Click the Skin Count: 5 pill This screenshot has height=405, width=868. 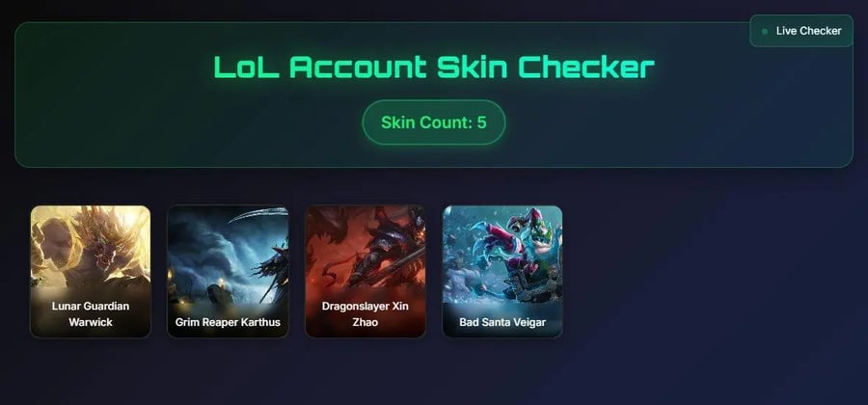(433, 122)
